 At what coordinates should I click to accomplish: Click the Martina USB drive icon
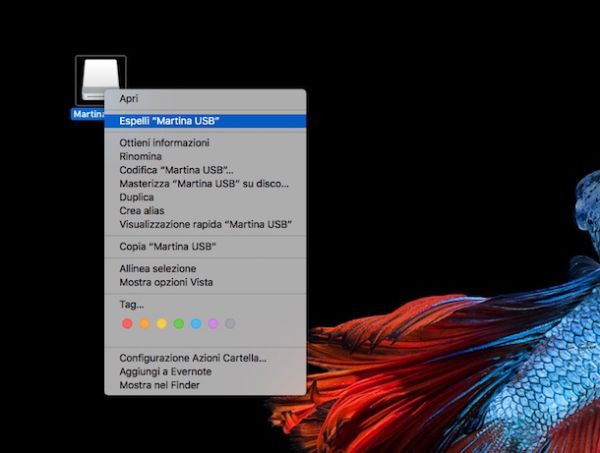[100, 80]
